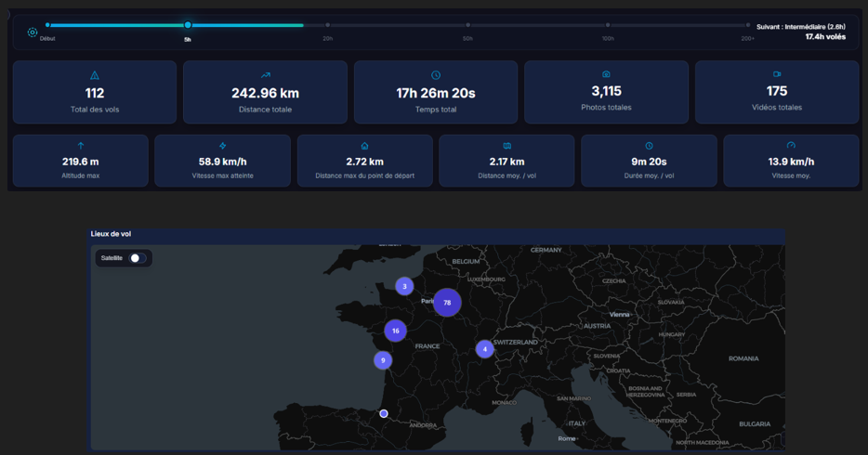Select the 20h milestone marker

click(328, 26)
